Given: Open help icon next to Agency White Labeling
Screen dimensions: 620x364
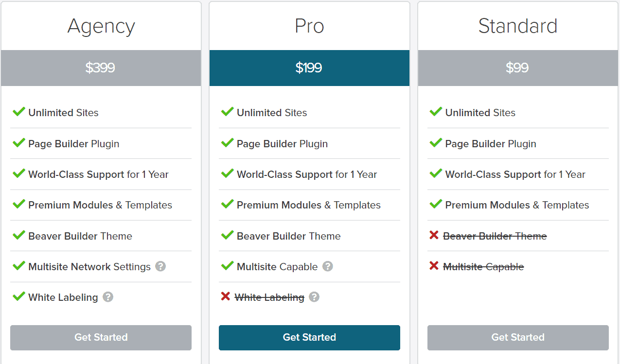Looking at the screenshot, I should pyautogui.click(x=108, y=297).
